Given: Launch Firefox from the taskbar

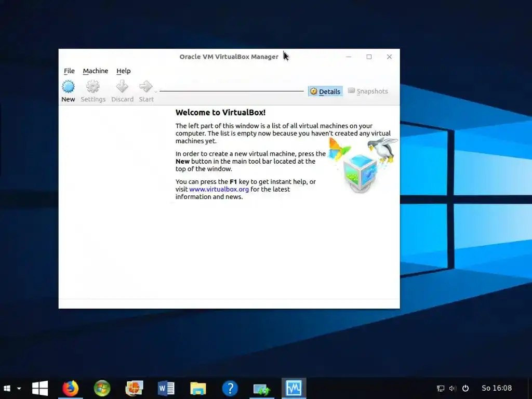Looking at the screenshot, I should point(70,388).
